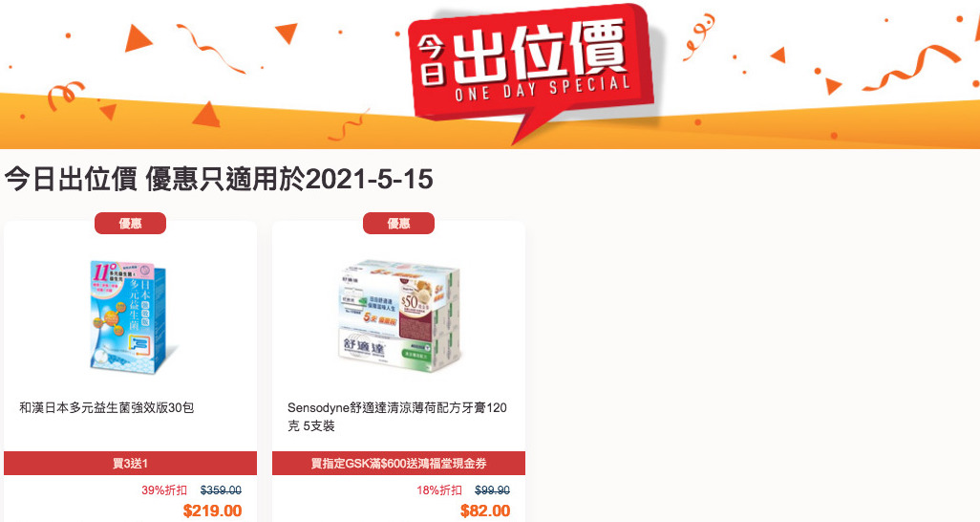Click the $82.00 sale price
980x522 pixels.
[485, 511]
